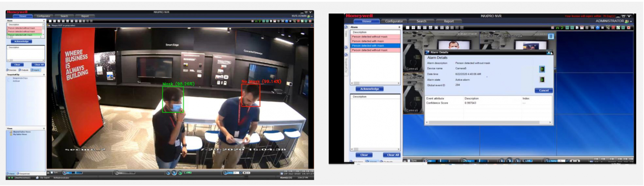Click the left window alarm list vertical scrollbar
The height and width of the screenshot is (186, 644).
click(x=44, y=30)
